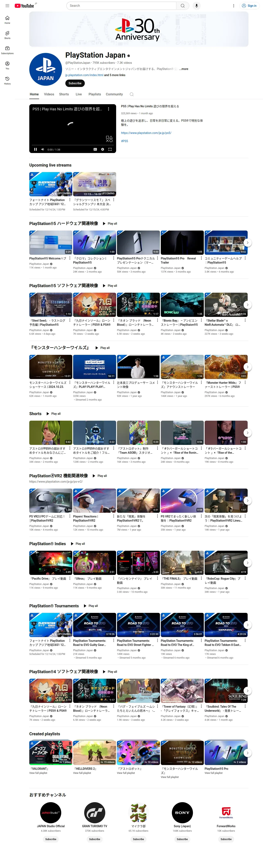
Task: Open menu for Players' Reactions video
Action: [x=114, y=516]
